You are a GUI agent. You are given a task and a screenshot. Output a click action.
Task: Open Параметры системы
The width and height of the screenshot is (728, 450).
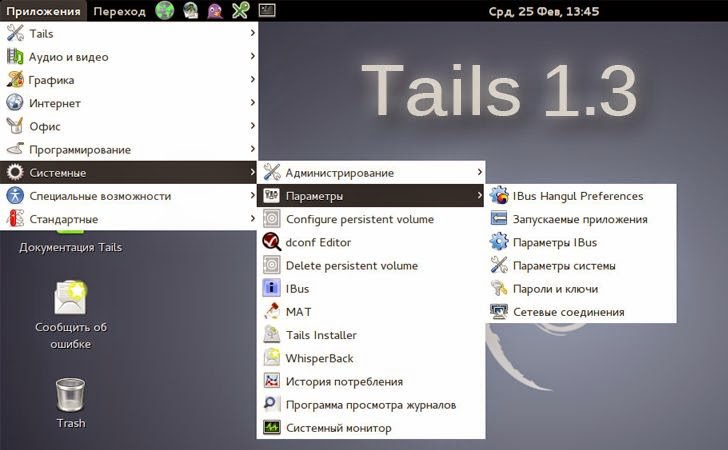pos(581,265)
